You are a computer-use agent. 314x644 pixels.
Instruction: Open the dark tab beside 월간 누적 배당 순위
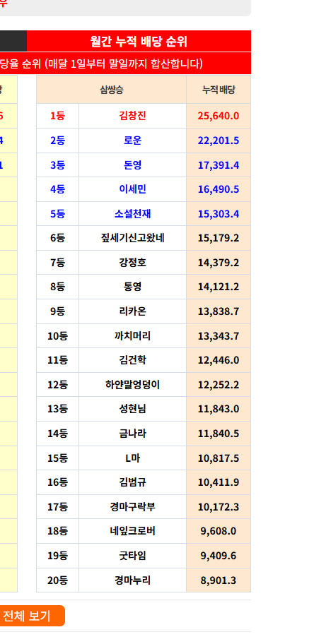[13, 41]
